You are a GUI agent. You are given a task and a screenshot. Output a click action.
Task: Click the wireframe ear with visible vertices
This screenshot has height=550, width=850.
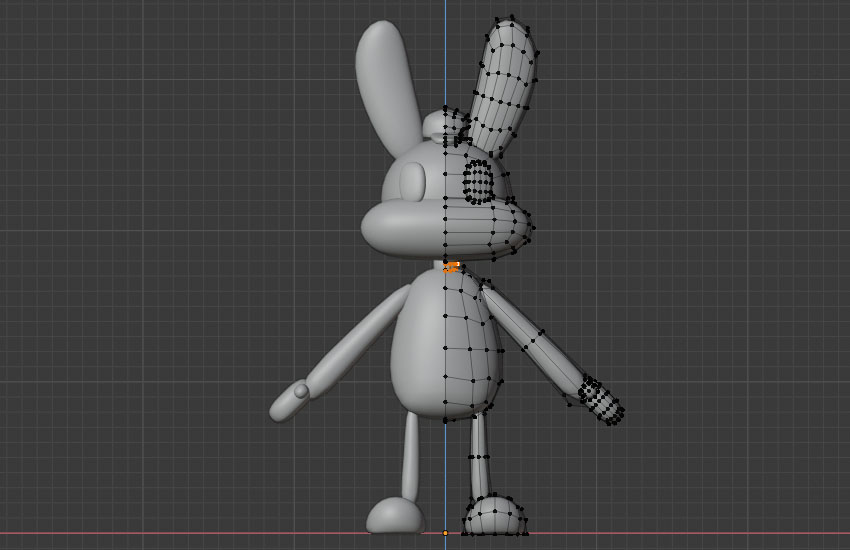click(x=504, y=87)
